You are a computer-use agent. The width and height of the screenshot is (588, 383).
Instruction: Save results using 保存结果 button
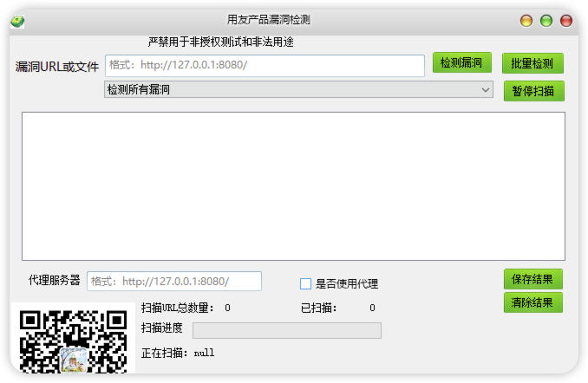pos(532,279)
